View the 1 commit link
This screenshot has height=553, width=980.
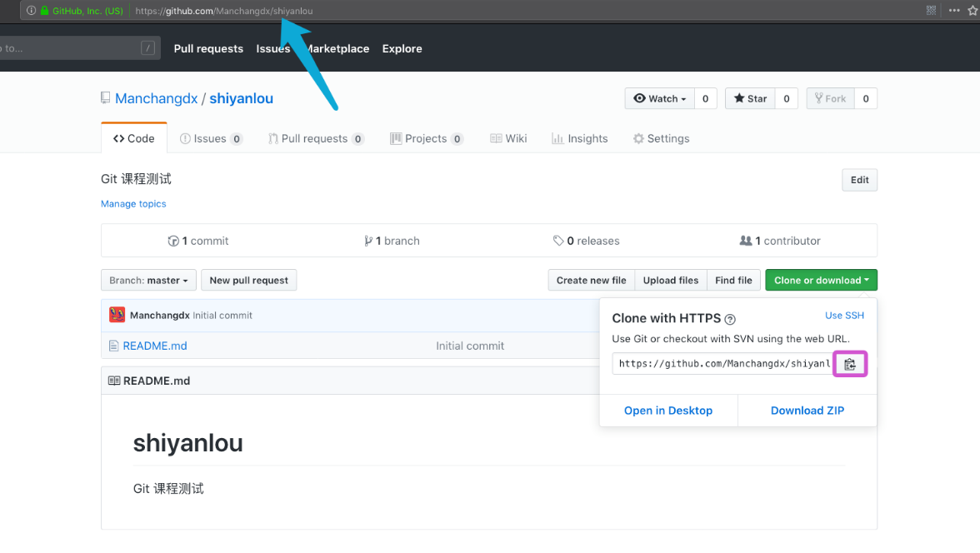click(x=198, y=241)
